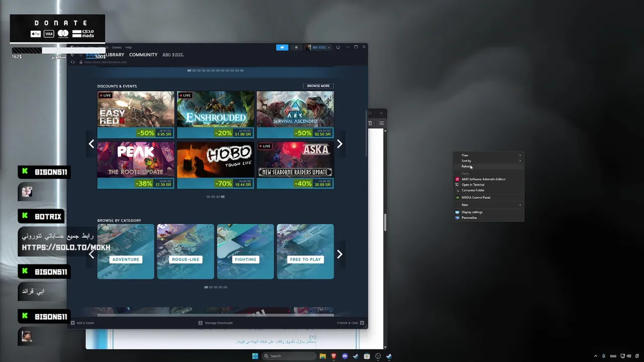Choose Open in Terminal
The image size is (644, 362).
[x=489, y=185]
